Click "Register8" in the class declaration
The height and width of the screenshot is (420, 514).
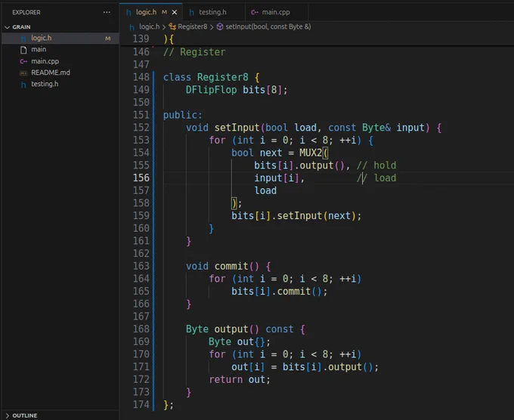(x=222, y=77)
